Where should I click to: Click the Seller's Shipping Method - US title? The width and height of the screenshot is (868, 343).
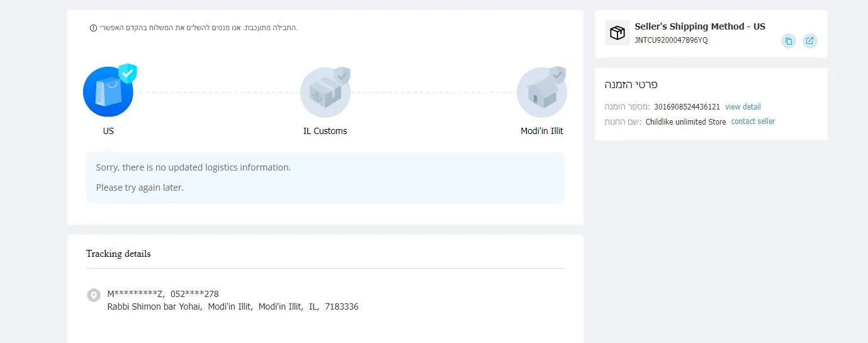[x=700, y=26]
